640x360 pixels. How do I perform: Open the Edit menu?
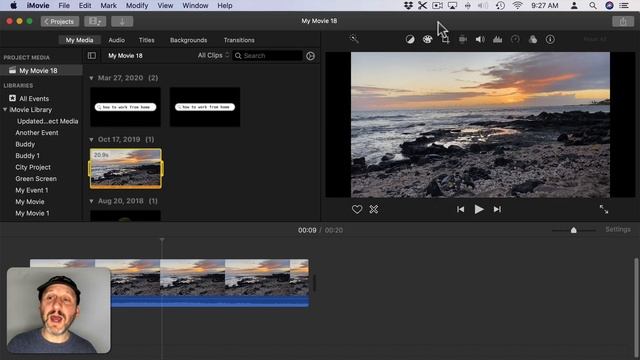[85, 5]
